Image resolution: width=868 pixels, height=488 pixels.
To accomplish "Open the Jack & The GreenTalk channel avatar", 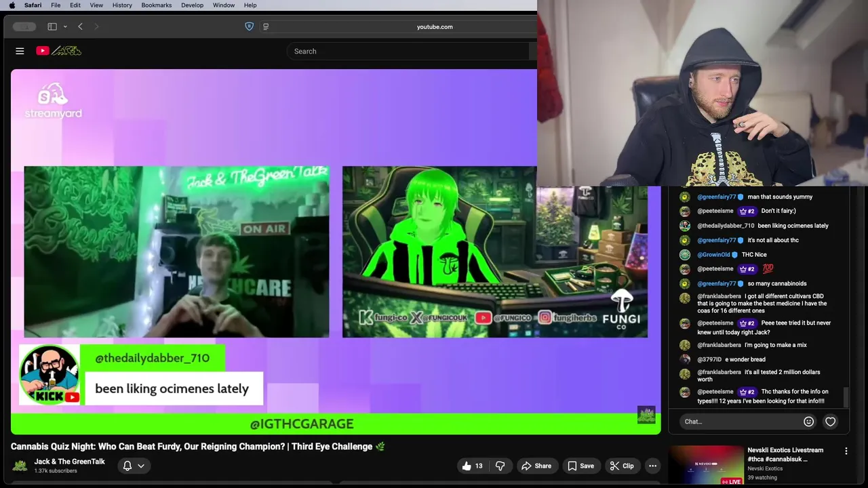I will [x=20, y=466].
